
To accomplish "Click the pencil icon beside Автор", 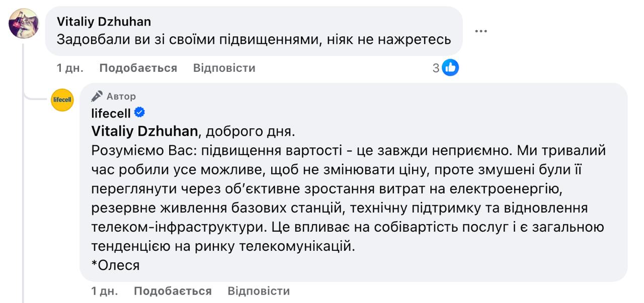I will [x=98, y=96].
